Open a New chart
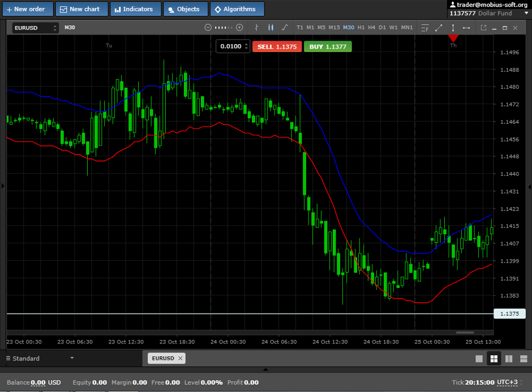Viewport: 532px width, 392px height. coord(81,9)
